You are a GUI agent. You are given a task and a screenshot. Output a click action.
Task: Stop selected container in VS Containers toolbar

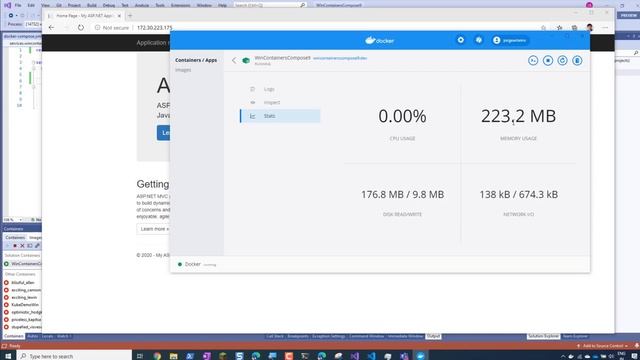(x=15, y=246)
